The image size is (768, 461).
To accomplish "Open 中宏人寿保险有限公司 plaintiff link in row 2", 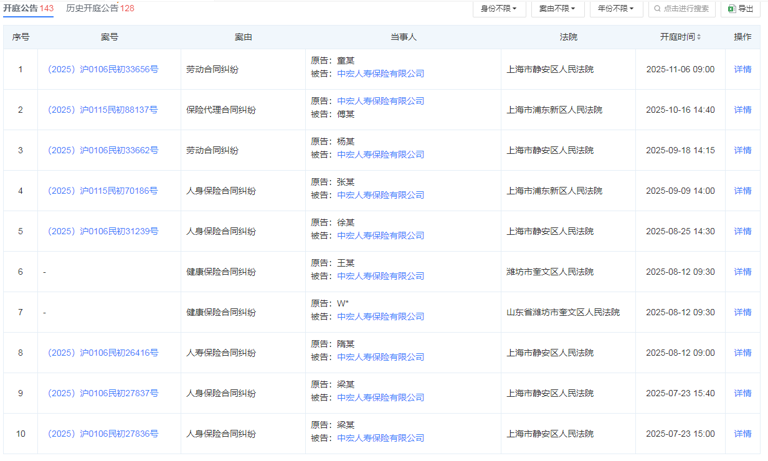I will pos(381,101).
